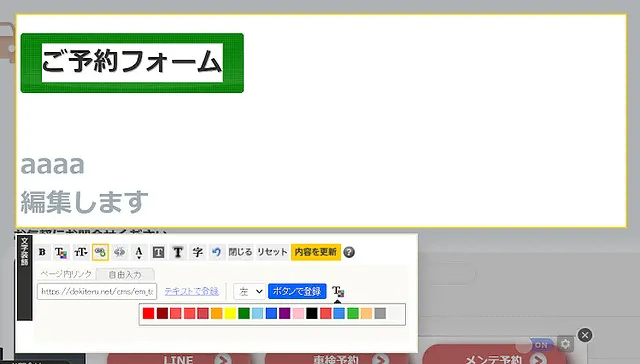Click the boxed T text background icon
640x364 pixels.
click(x=158, y=252)
